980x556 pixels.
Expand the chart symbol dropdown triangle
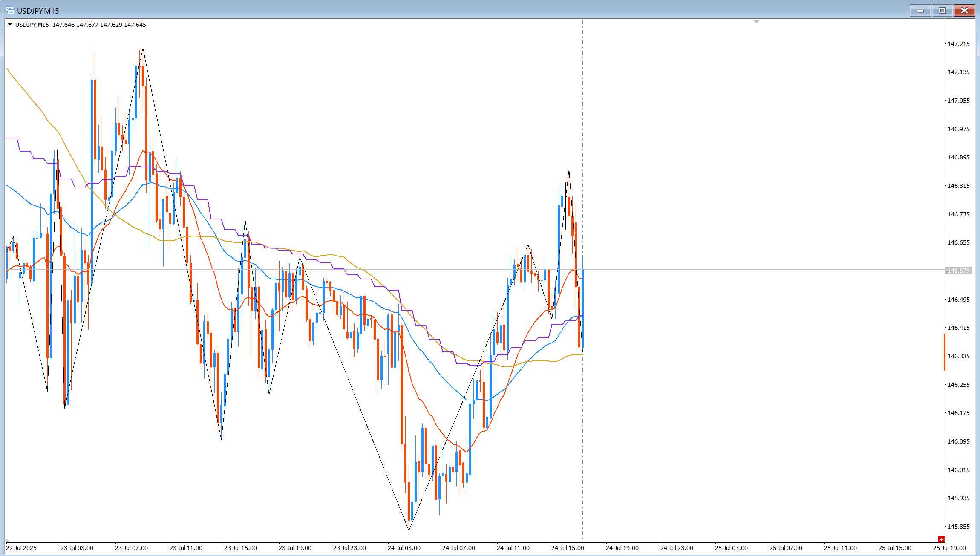10,25
